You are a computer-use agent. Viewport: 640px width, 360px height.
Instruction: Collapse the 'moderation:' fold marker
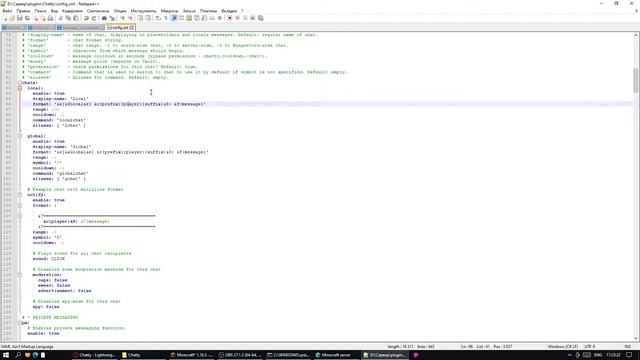tap(20, 275)
